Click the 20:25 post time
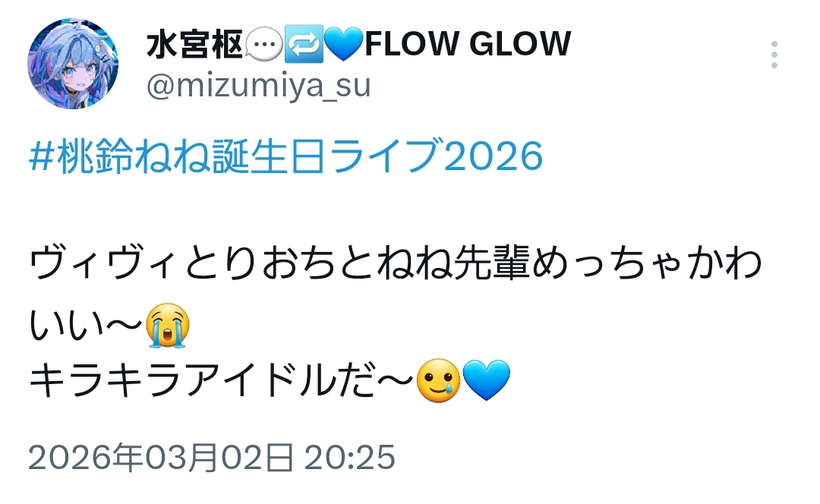Viewport: 820px width, 504px height. click(349, 458)
